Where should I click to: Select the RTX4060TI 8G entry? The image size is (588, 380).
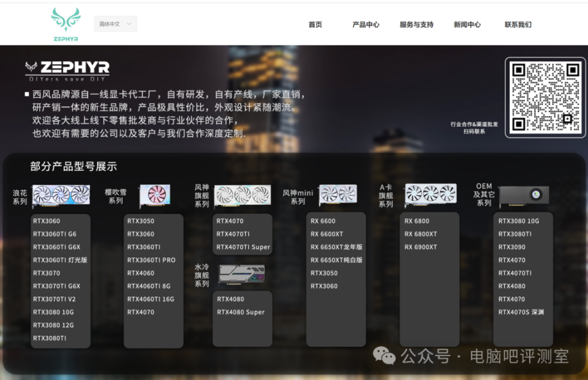pos(148,286)
